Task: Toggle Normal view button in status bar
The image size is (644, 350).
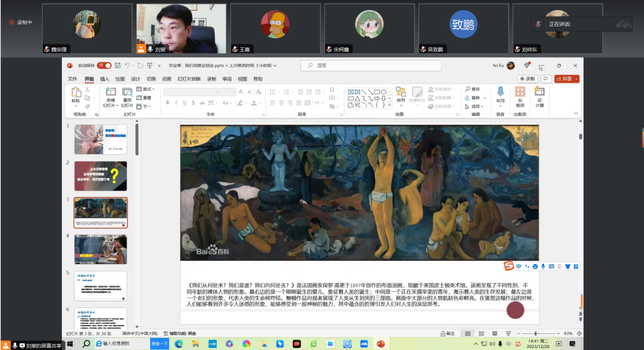Action: pyautogui.click(x=468, y=334)
